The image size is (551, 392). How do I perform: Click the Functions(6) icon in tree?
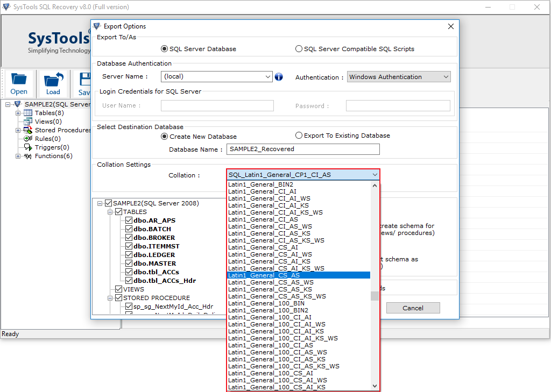tap(28, 156)
